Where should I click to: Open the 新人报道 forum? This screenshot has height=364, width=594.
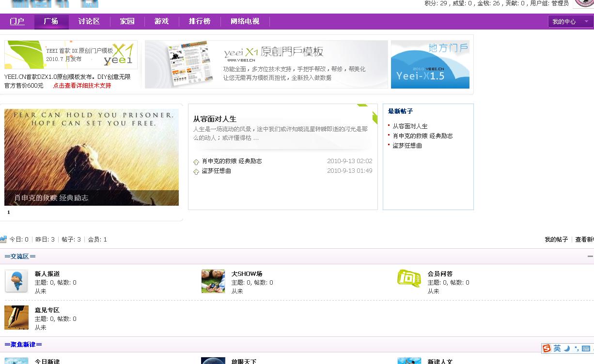(x=47, y=274)
